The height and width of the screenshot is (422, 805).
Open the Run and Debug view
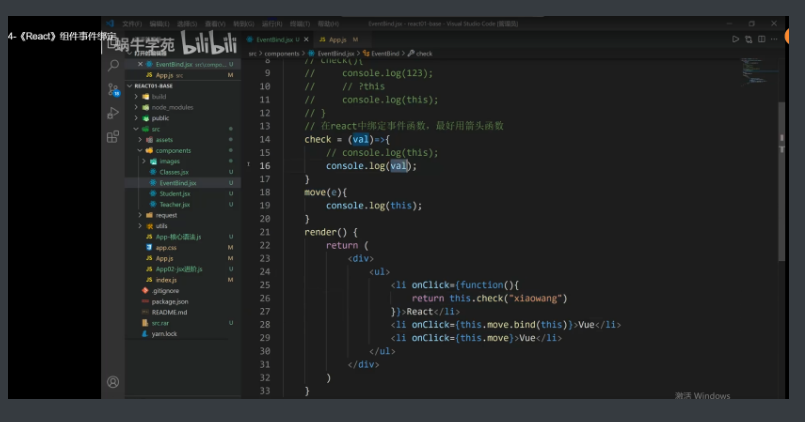[x=113, y=113]
